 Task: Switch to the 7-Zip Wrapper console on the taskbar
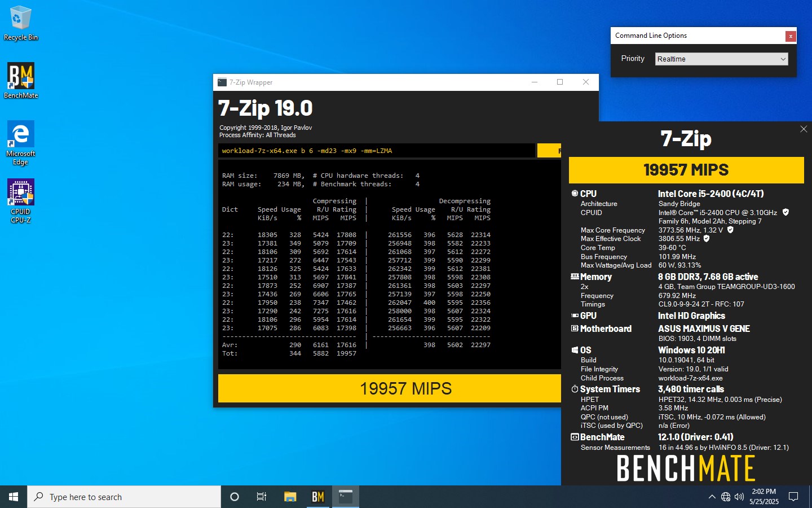click(x=346, y=497)
